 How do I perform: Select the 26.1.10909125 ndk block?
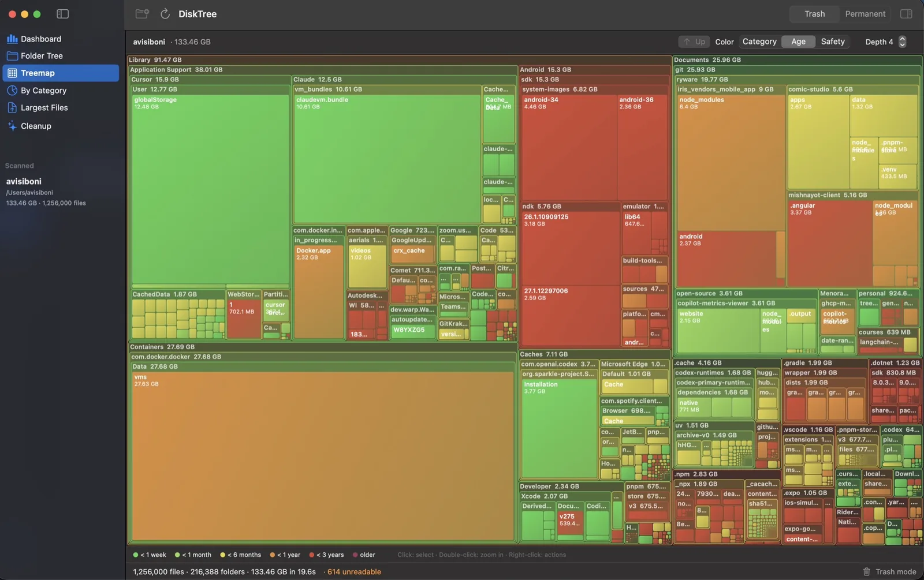point(570,248)
